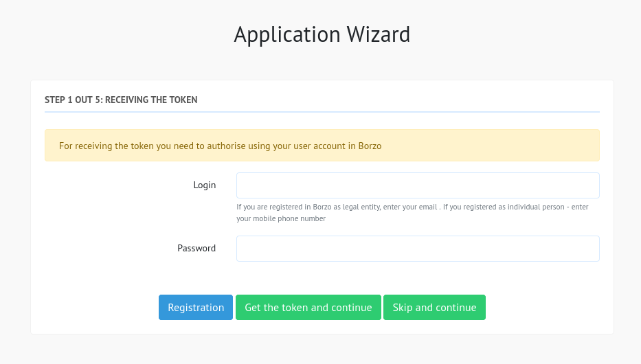Click the word 'Wizard' in the title

[x=379, y=34]
